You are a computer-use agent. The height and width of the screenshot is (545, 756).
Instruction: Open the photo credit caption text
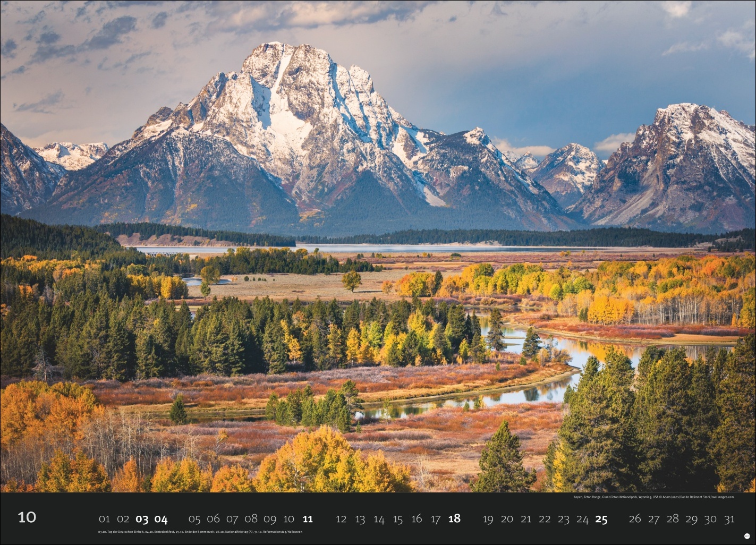coord(653,497)
